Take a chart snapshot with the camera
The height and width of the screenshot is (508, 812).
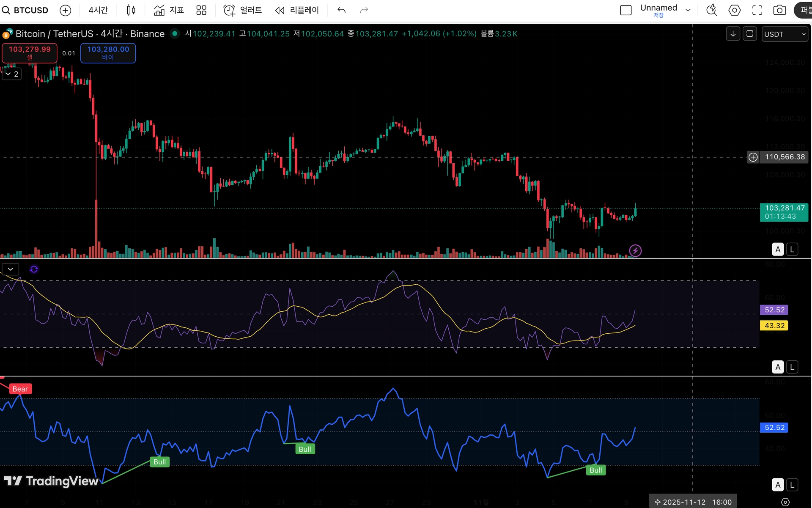[779, 10]
